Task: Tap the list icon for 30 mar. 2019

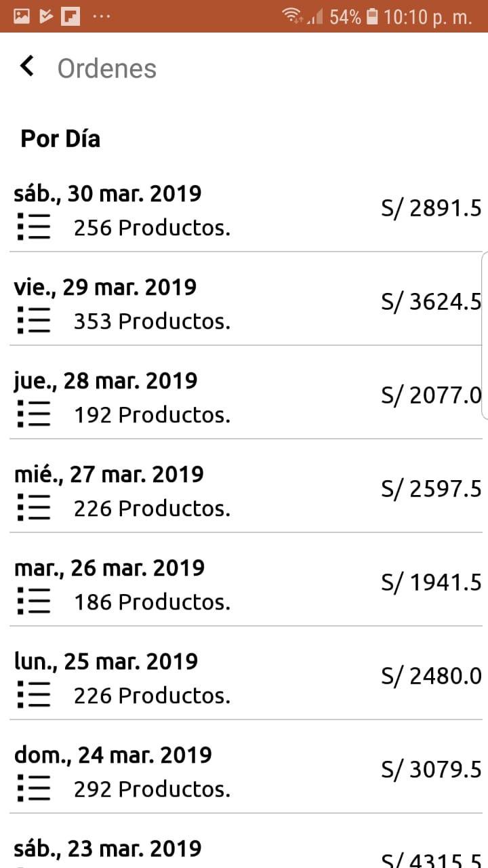Action: (x=34, y=226)
